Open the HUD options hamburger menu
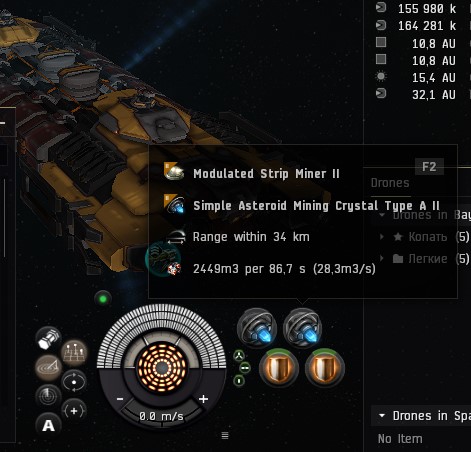 [x=225, y=435]
